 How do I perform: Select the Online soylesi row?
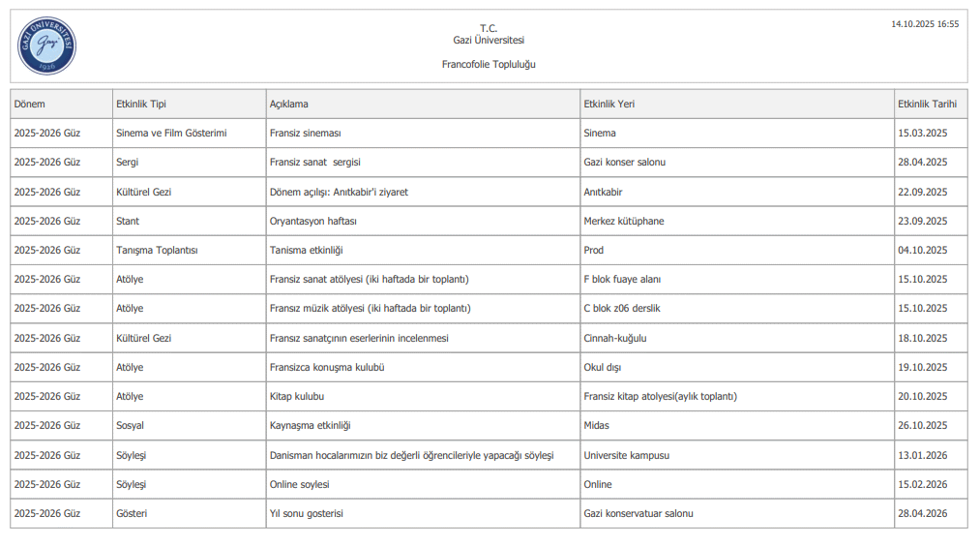click(x=299, y=484)
